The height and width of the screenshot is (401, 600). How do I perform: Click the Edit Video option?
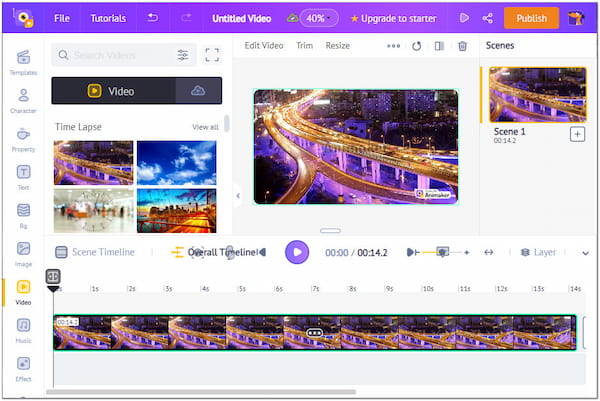tap(264, 46)
